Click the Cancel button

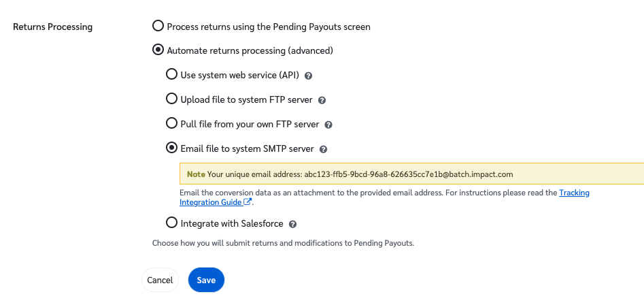click(160, 280)
